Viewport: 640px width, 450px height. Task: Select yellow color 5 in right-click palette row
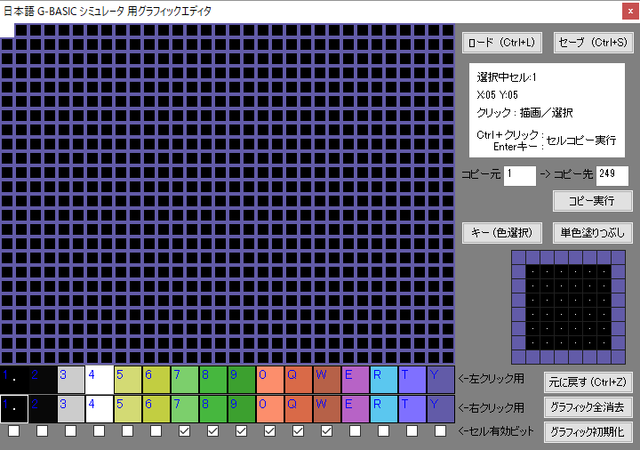tap(127, 408)
